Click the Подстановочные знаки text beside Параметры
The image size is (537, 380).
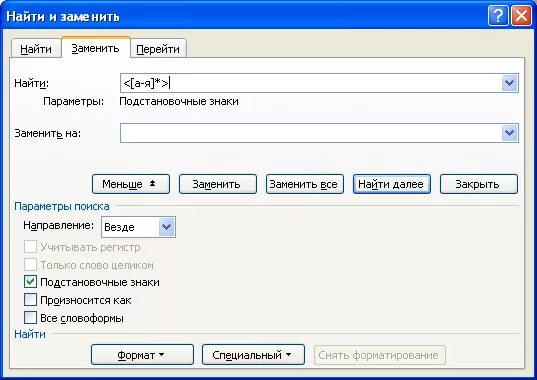click(179, 101)
